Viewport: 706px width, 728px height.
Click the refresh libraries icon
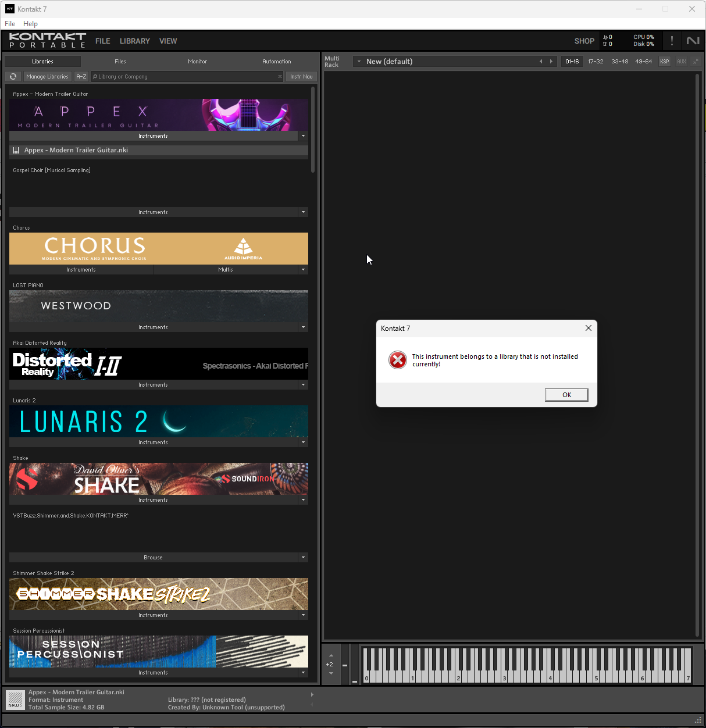point(13,76)
